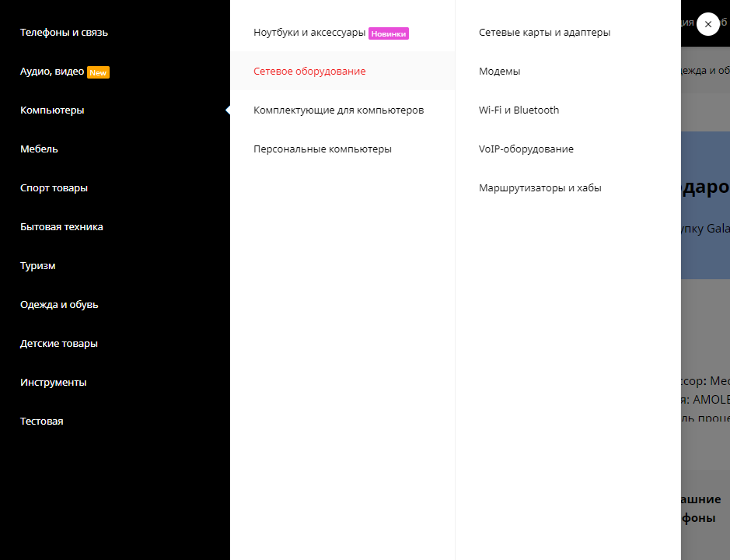Close the catalog menu overlay
Image resolution: width=730 pixels, height=560 pixels.
(707, 24)
